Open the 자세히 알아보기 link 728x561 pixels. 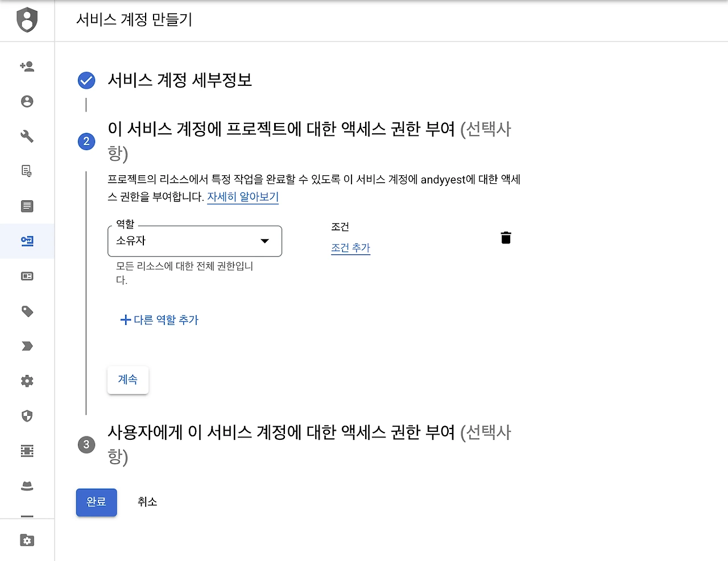tap(243, 197)
